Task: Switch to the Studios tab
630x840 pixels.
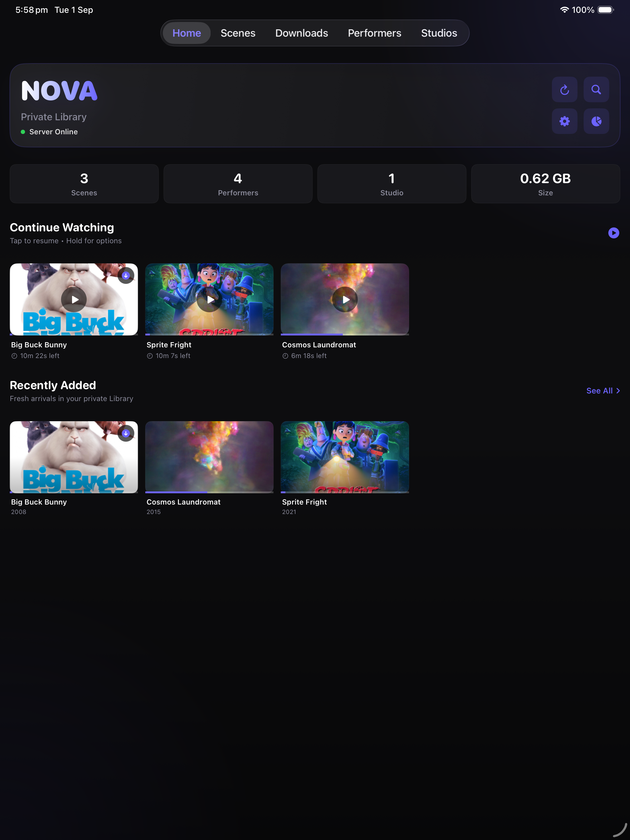Action: click(x=439, y=33)
